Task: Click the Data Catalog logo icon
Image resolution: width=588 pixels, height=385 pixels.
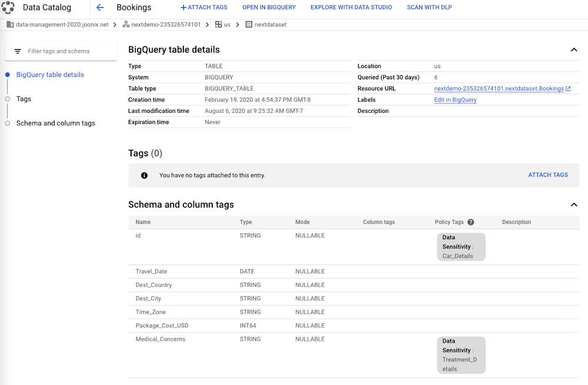Action: tap(8, 7)
